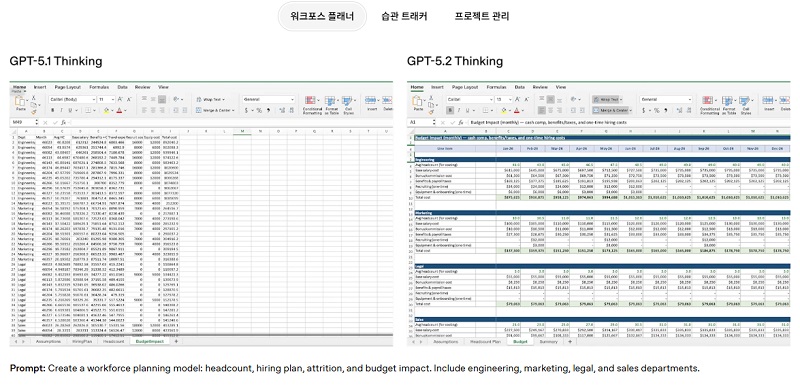The image size is (800, 387).
Task: Click Wrap Text in GPT-5.1 Excel screenshot
Action: (210, 99)
